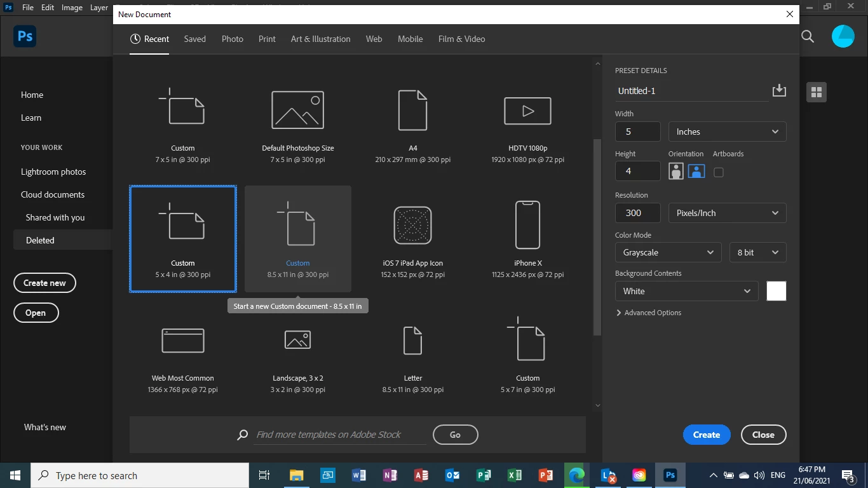Click the Width input field

pos(638,132)
